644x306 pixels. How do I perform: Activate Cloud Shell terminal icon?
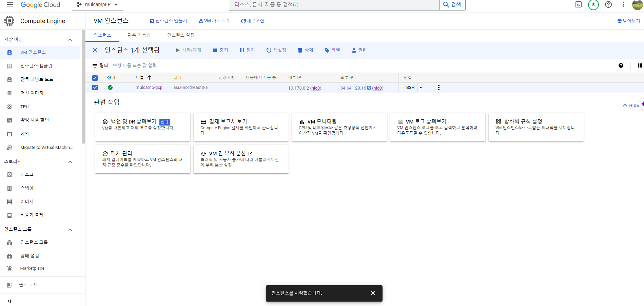pyautogui.click(x=579, y=5)
